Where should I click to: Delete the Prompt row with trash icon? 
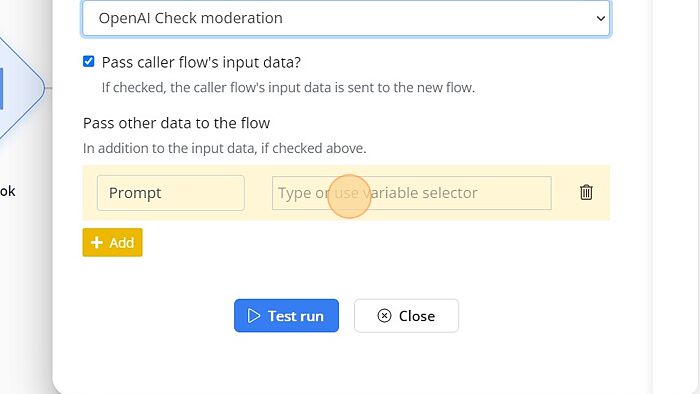point(586,192)
